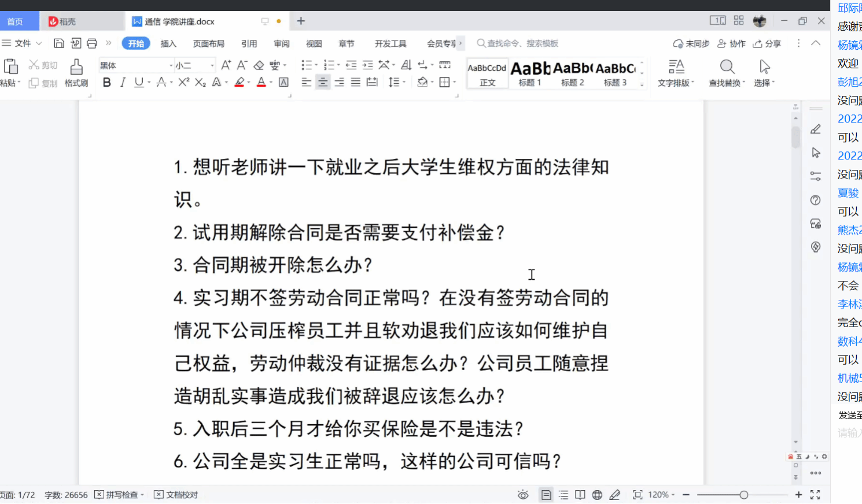Toggle center text alignment
Screen dimensions: 862x504
323,83
